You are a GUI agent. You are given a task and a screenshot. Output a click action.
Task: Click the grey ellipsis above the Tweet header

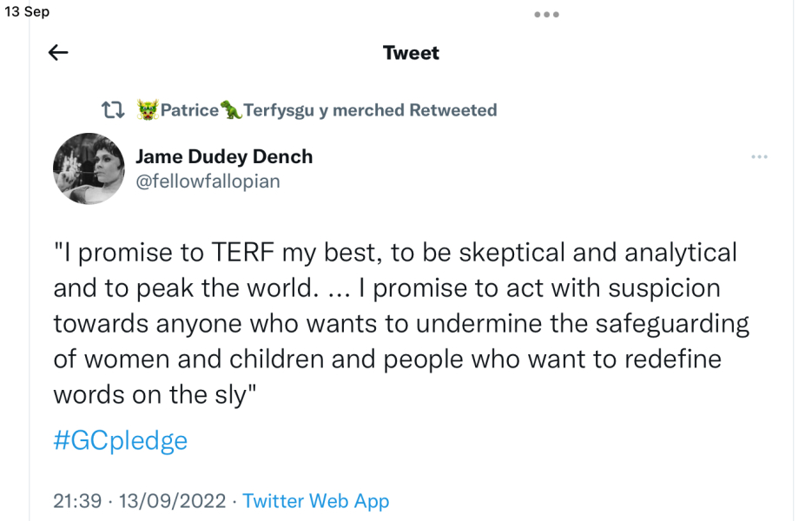546,14
